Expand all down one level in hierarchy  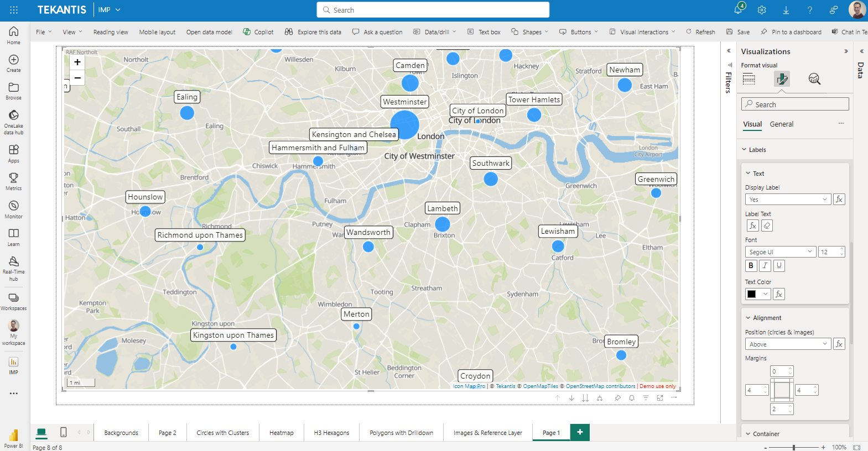click(x=600, y=398)
